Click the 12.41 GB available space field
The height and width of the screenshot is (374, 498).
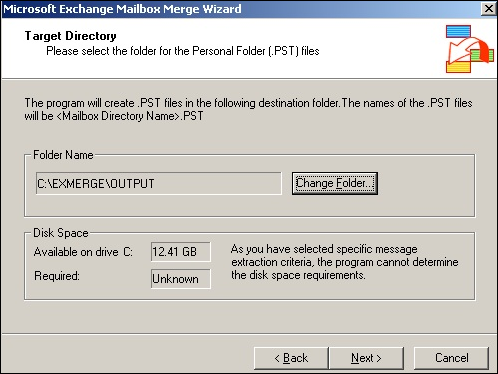[181, 252]
